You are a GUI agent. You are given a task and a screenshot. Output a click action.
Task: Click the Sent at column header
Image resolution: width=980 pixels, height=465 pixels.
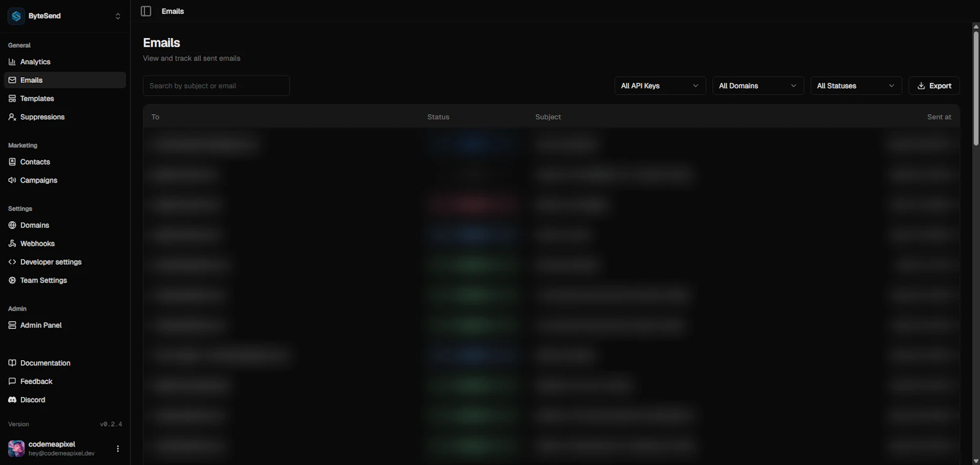point(939,117)
